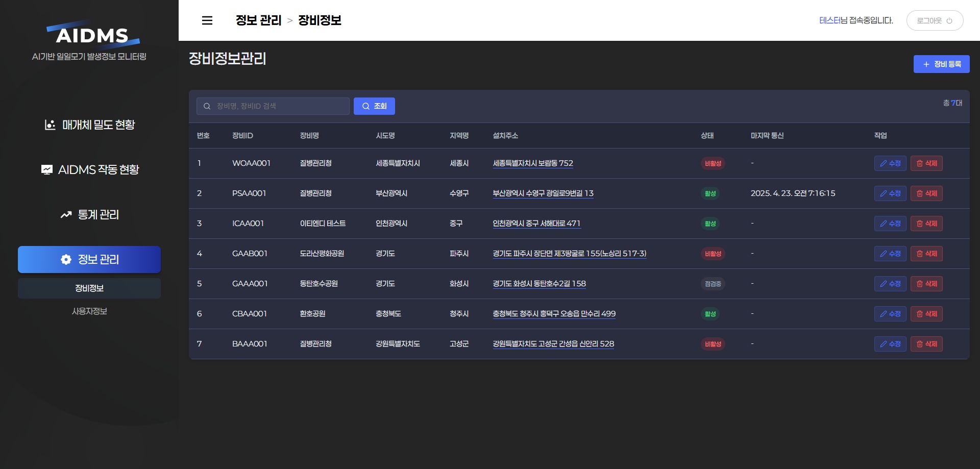Click the 상태 column header

pos(707,136)
